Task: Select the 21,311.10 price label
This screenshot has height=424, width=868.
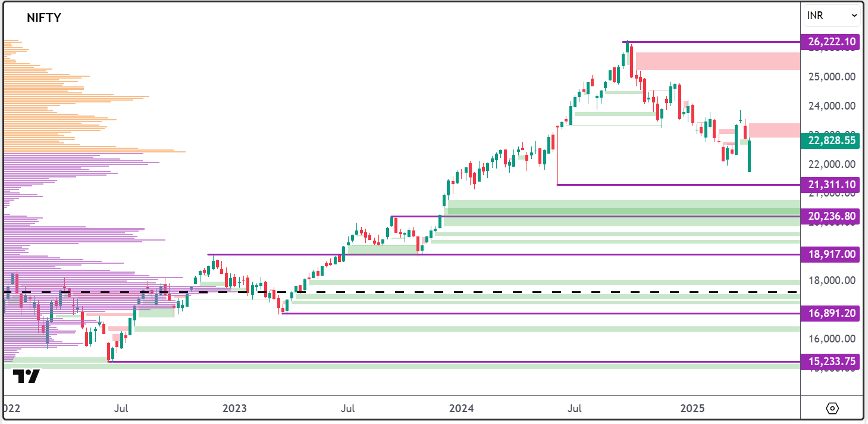Action: tap(832, 185)
